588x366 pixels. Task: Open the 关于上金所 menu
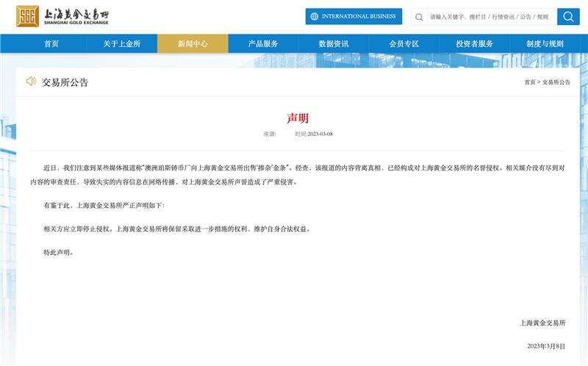122,43
